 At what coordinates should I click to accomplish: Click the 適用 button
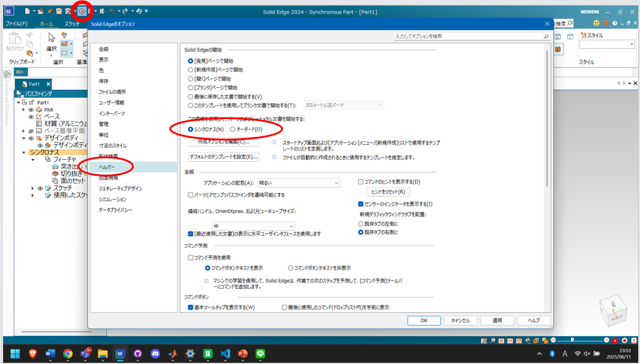tap(497, 320)
